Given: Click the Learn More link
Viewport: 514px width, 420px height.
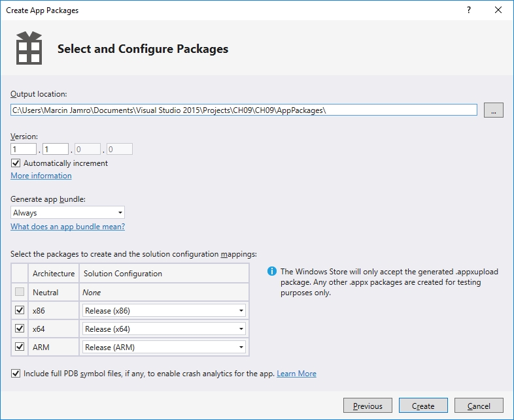Looking at the screenshot, I should (x=296, y=374).
